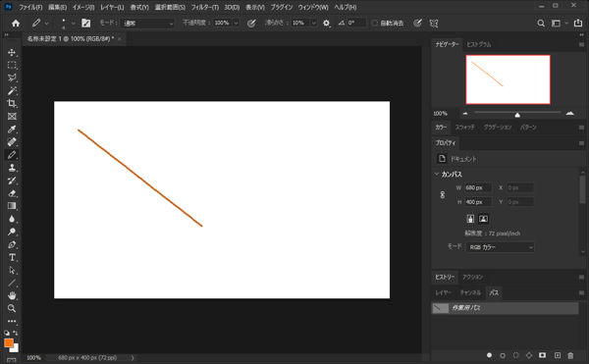Open the RGB カラー mode dropdown
Viewport: 589px width, 364px height.
pyautogui.click(x=500, y=247)
